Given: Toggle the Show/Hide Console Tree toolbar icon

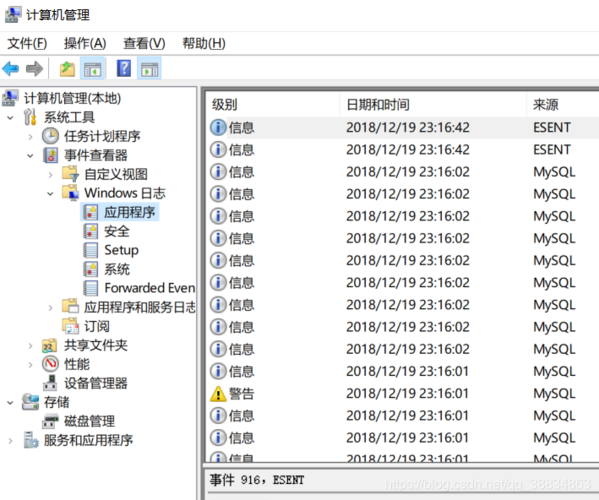Looking at the screenshot, I should [x=93, y=69].
